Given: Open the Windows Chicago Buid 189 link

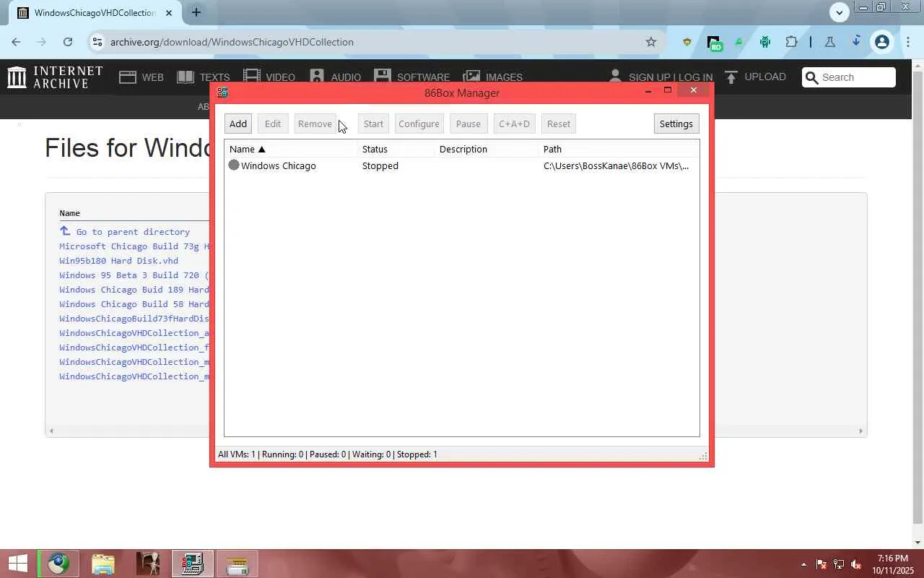Looking at the screenshot, I should click(134, 290).
